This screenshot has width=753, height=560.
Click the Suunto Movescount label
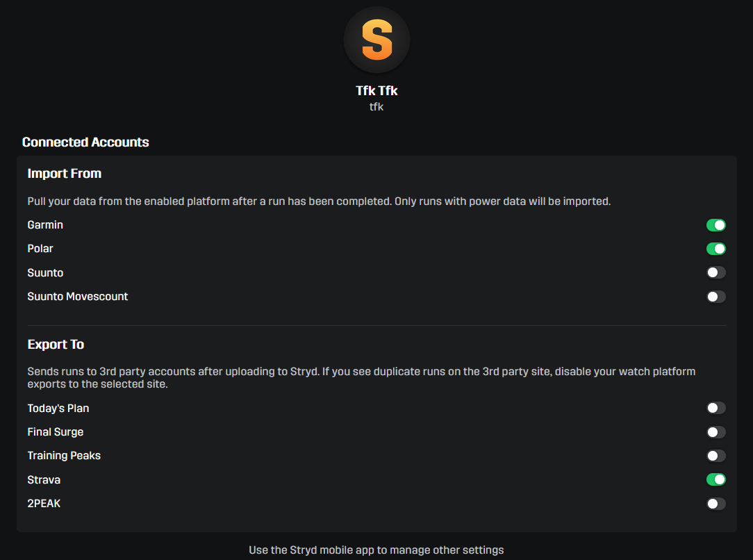pyautogui.click(x=78, y=297)
